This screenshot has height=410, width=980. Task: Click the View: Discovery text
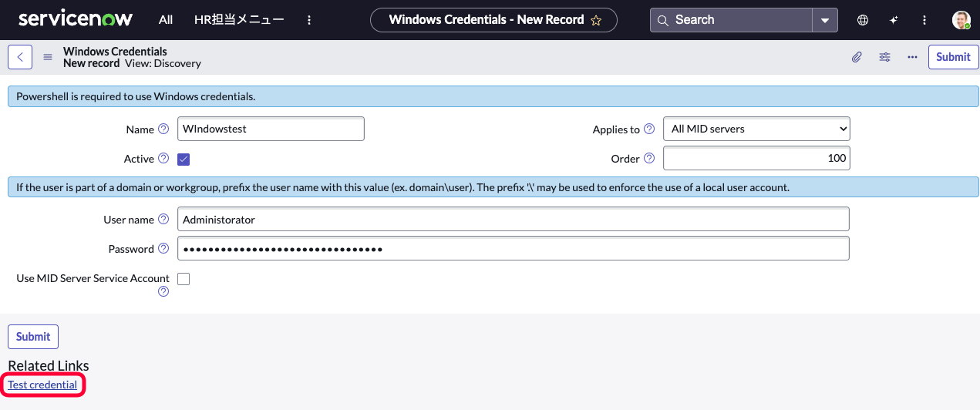pyautogui.click(x=163, y=63)
